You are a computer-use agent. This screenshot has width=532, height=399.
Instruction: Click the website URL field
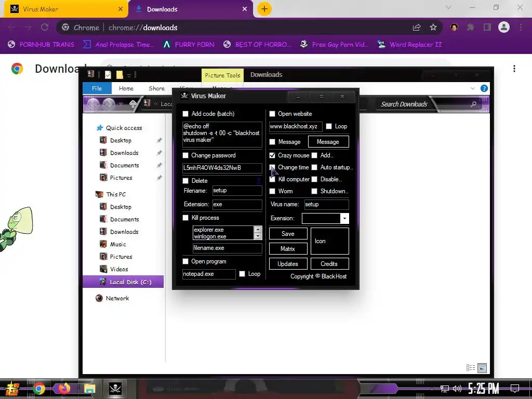296,127
